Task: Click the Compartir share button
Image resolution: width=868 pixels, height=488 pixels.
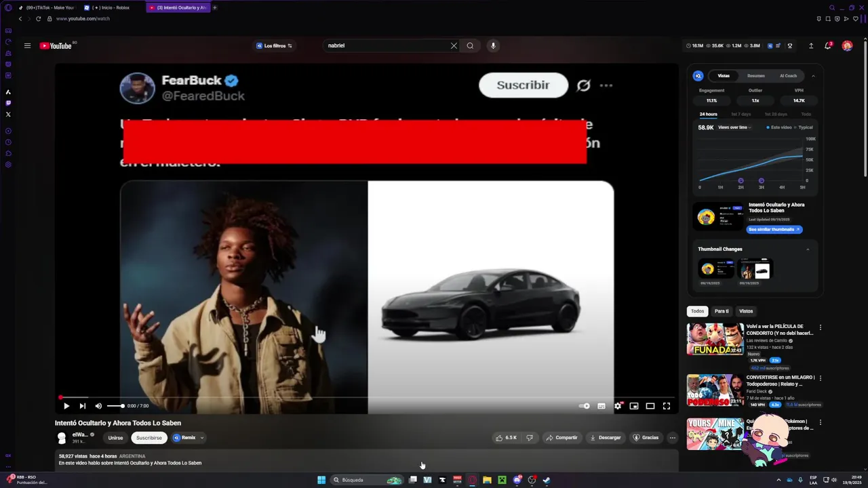Action: tap(561, 438)
